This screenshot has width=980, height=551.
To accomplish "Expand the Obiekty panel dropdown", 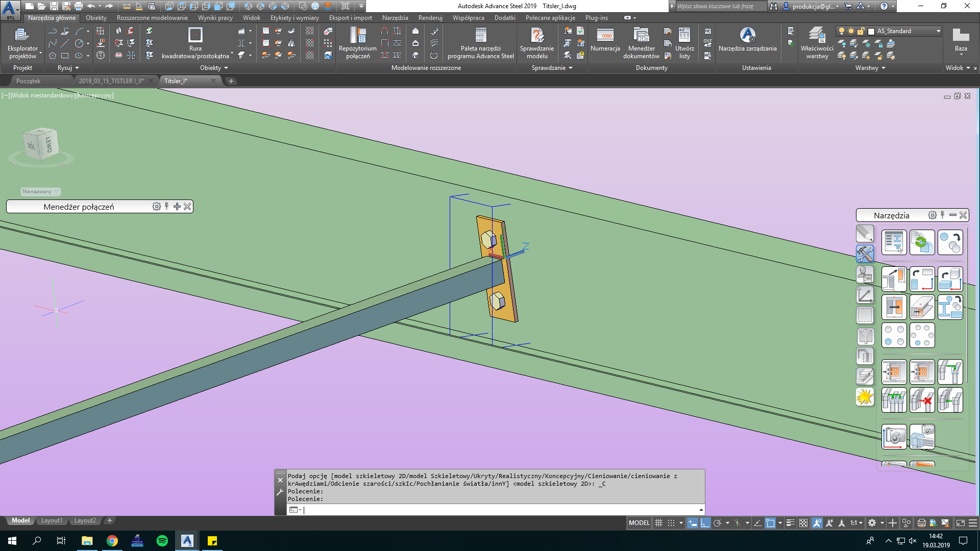I will [227, 67].
